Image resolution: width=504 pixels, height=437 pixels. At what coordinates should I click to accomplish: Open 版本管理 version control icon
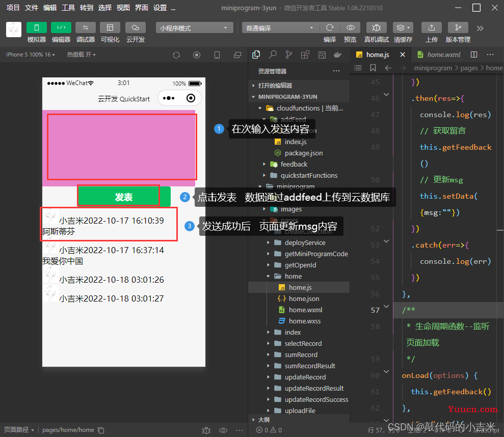click(x=458, y=28)
